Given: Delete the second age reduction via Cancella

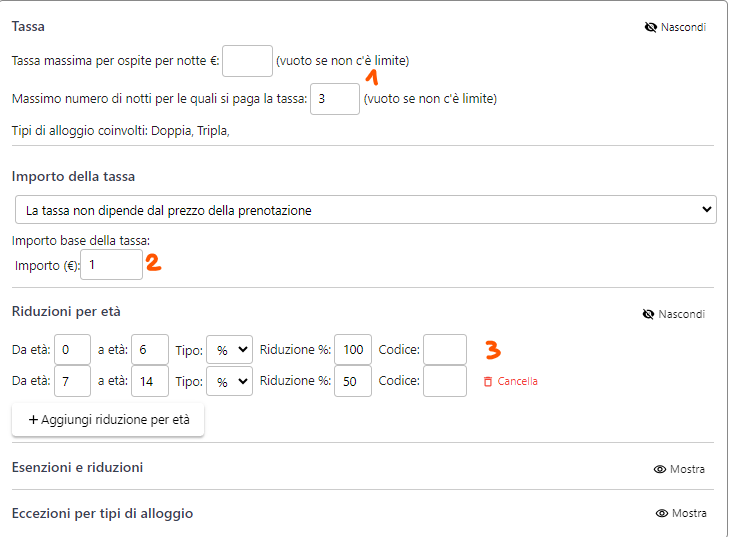Looking at the screenshot, I should tap(517, 381).
